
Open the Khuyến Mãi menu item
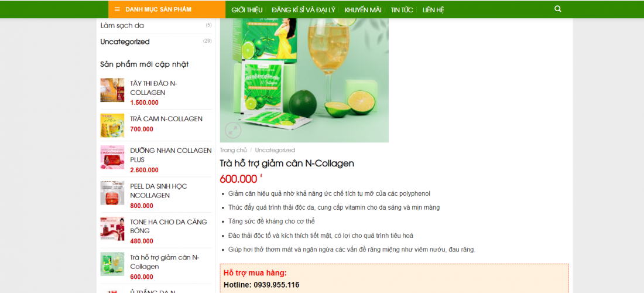[362, 10]
